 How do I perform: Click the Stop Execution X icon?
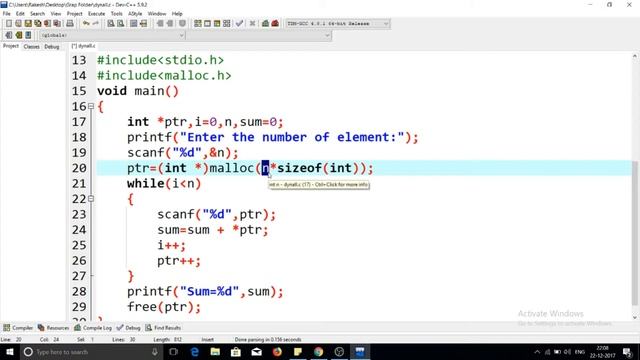[253, 24]
